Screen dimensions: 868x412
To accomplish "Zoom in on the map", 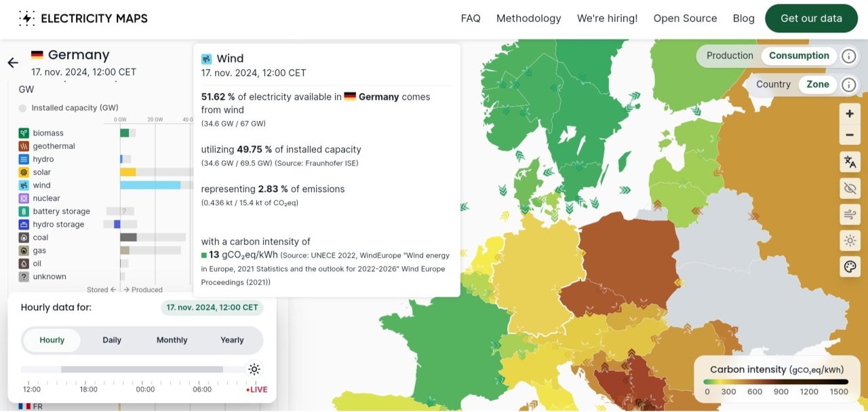I will pos(850,114).
